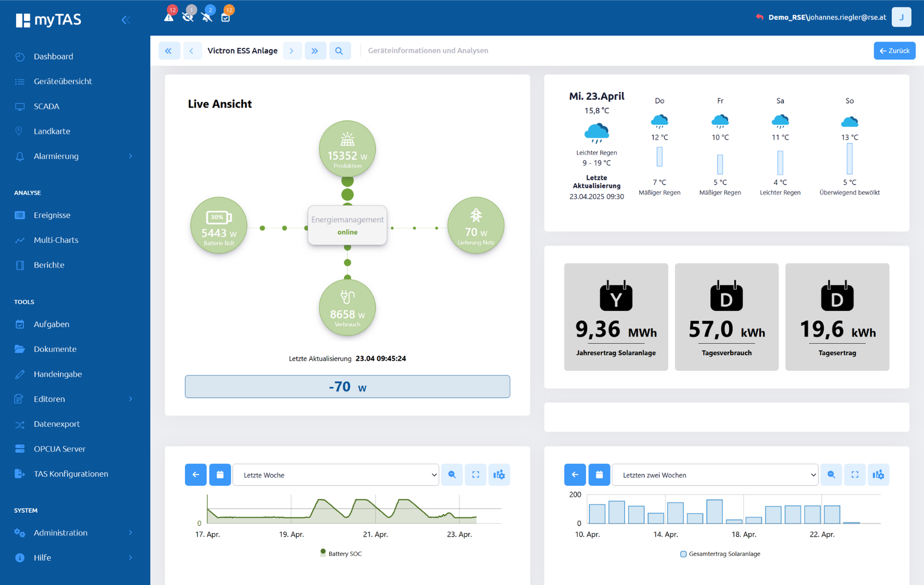Toggle the Battery SOC legend series
Viewport: 924px width, 585px height.
click(341, 554)
